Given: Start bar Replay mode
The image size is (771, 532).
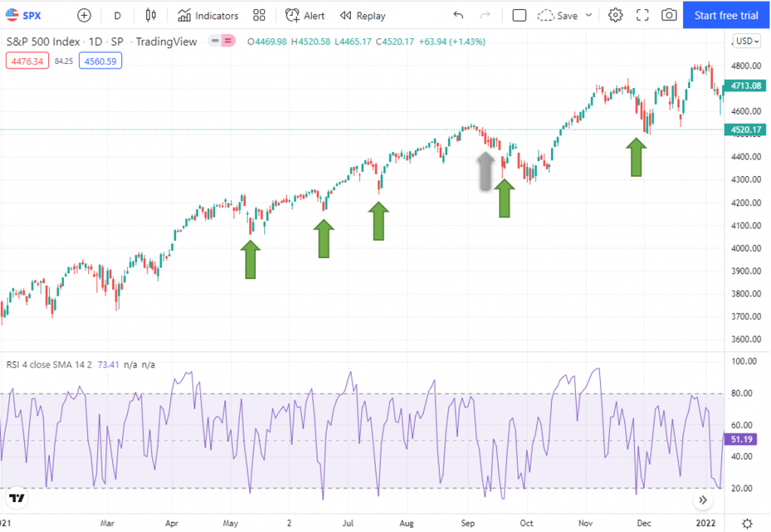Looking at the screenshot, I should point(363,15).
